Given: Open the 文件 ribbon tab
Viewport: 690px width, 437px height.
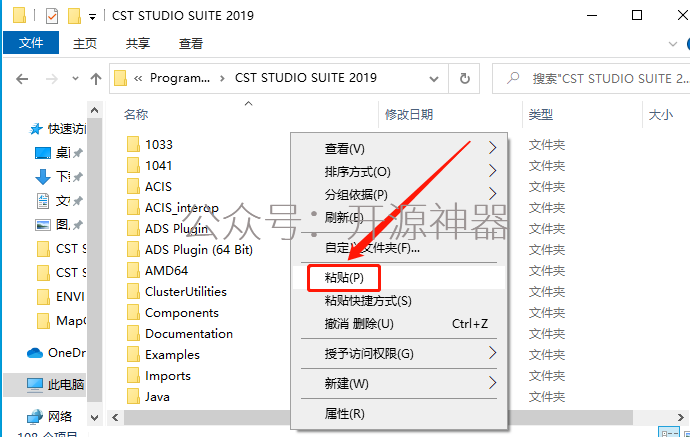Looking at the screenshot, I should pyautogui.click(x=31, y=43).
